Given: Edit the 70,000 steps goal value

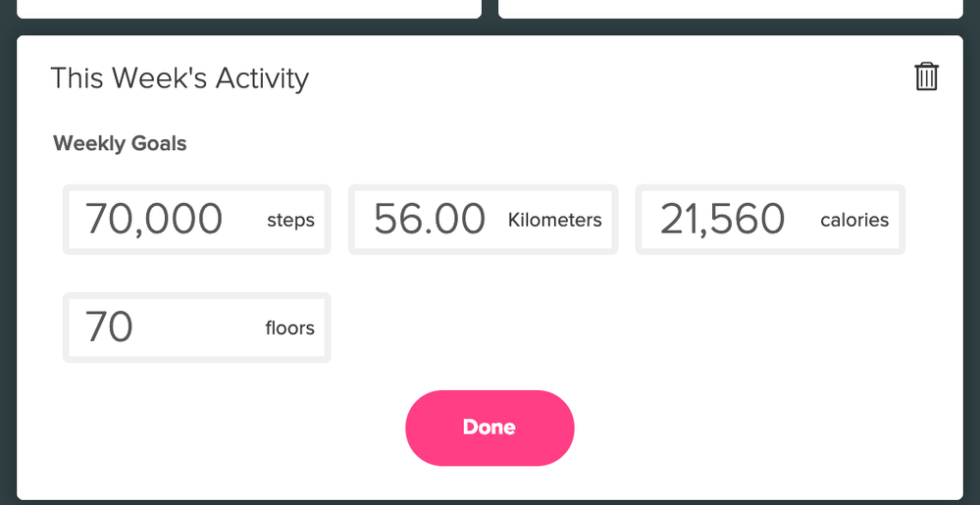Looking at the screenshot, I should 155,219.
